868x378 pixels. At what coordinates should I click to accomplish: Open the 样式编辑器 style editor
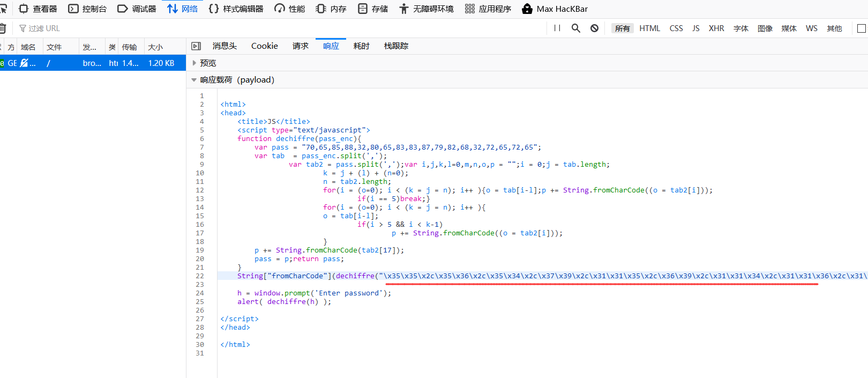236,9
